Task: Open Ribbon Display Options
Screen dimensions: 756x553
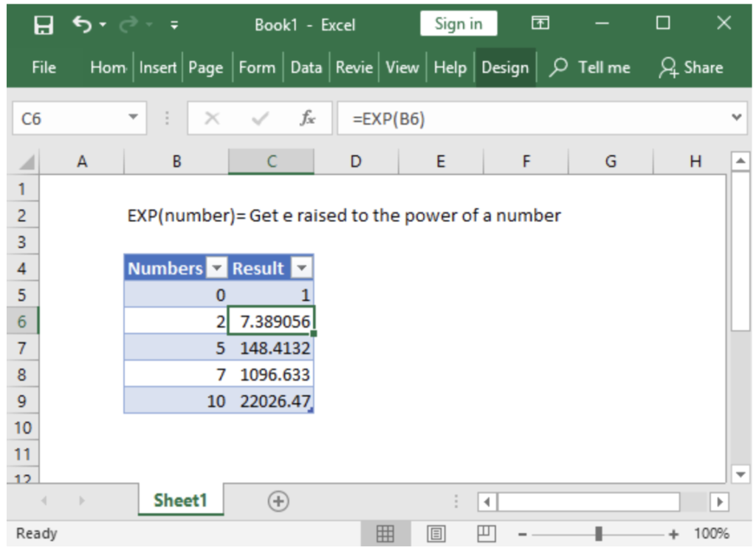Action: click(x=540, y=23)
